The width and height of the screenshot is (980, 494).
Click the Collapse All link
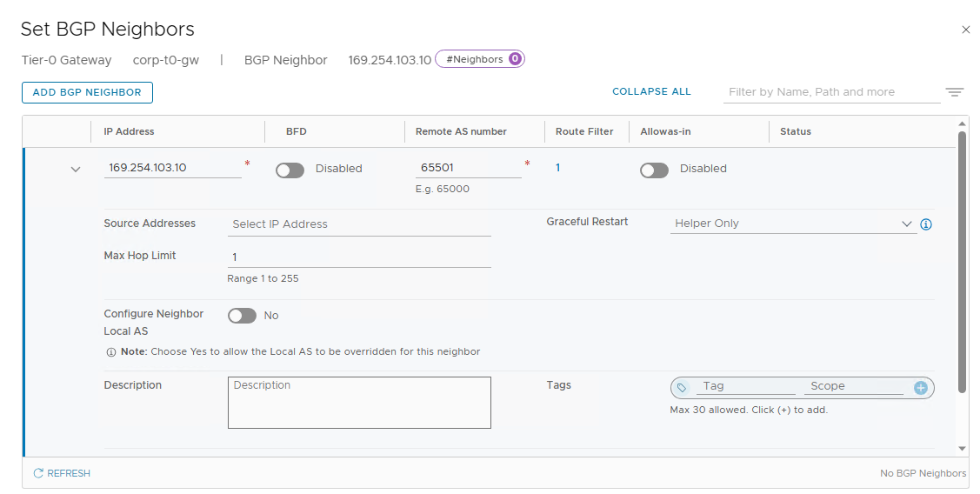pyautogui.click(x=651, y=91)
